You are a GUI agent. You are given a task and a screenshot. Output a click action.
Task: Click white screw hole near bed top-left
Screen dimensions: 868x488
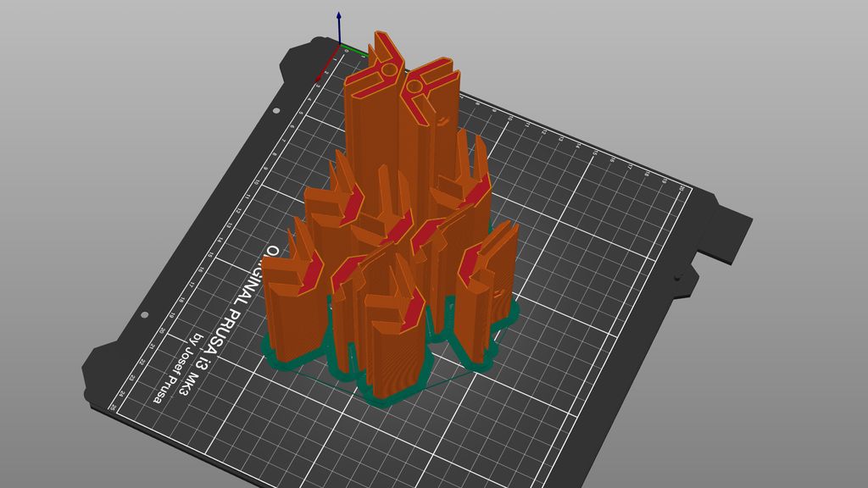(276, 111)
